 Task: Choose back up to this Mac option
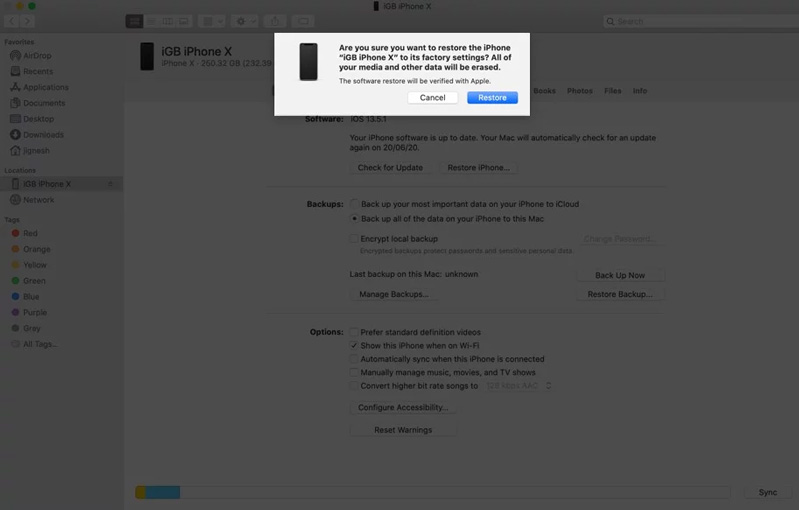354,219
